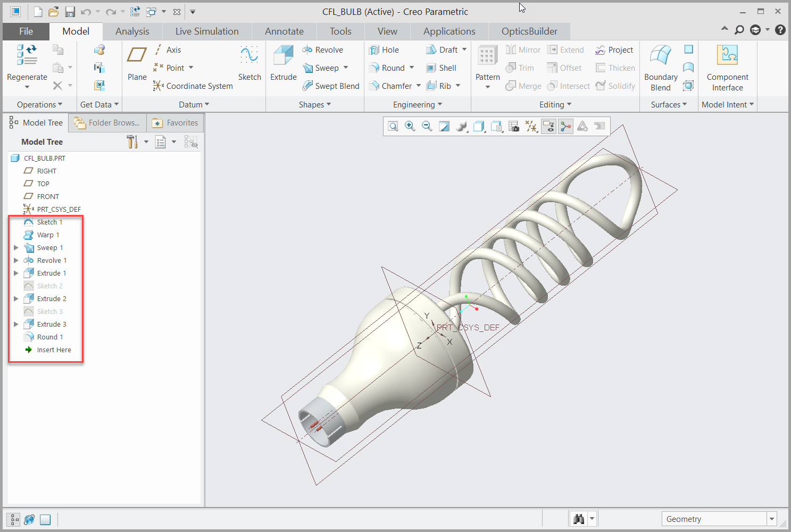This screenshot has height=532, width=791.
Task: Toggle full screen icon in the status bar
Action: pyautogui.click(x=45, y=519)
